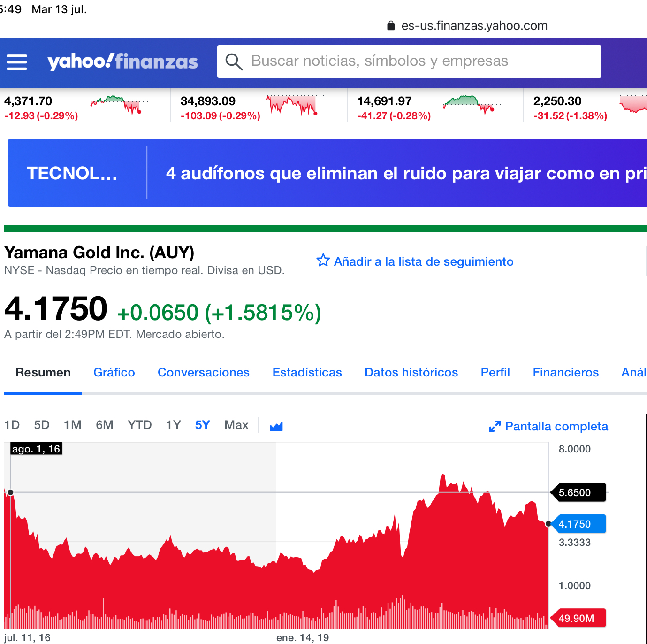This screenshot has width=647, height=644.
Task: Open the 4,371.70 index mini chart
Action: point(120,106)
